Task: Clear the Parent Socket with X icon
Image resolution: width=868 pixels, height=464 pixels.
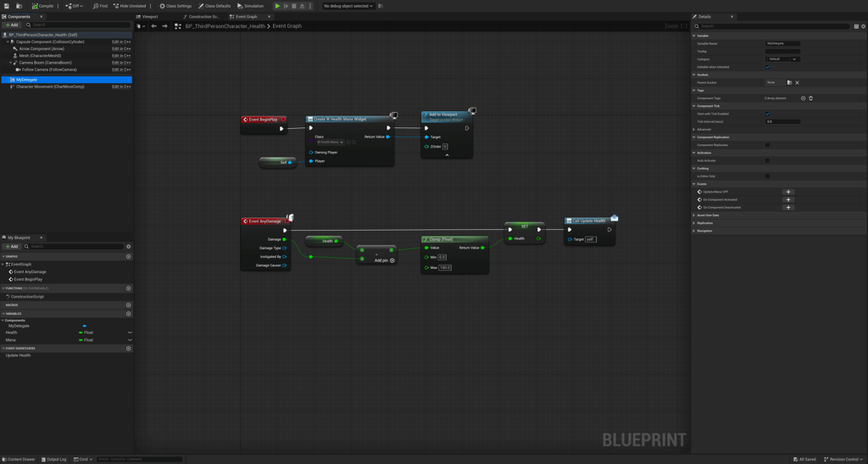Action: click(797, 82)
